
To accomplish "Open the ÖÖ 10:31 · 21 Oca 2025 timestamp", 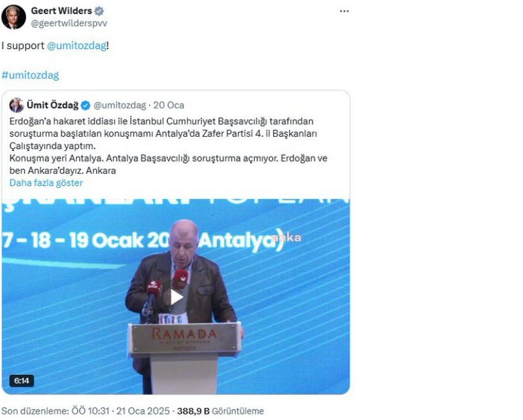I will (121, 411).
